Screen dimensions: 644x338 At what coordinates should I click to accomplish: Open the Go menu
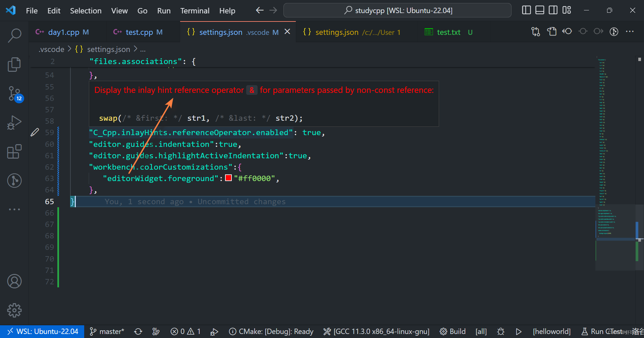pyautogui.click(x=142, y=11)
